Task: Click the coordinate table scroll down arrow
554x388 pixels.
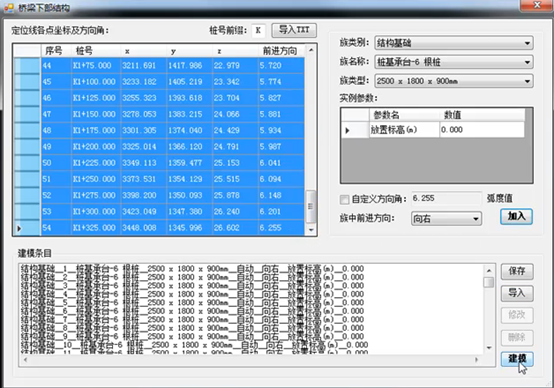Action: 311,230
